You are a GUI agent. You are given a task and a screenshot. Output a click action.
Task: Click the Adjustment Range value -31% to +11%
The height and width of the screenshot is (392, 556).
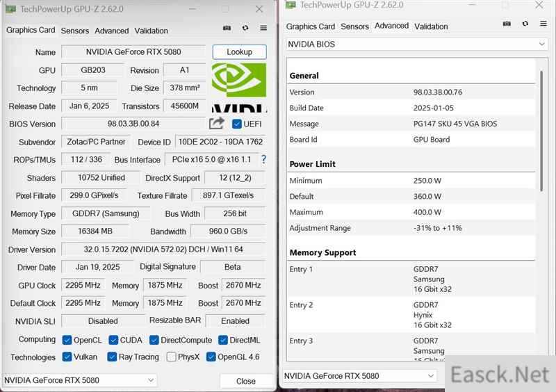point(438,228)
